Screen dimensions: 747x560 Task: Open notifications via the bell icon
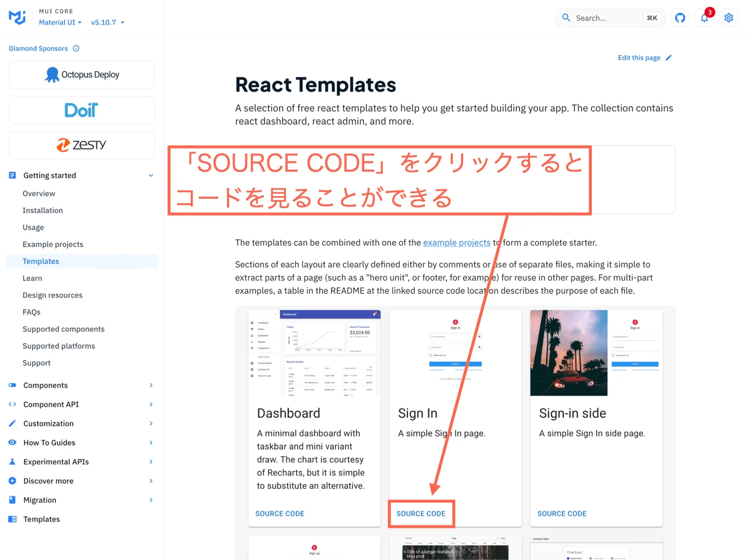pyautogui.click(x=704, y=18)
